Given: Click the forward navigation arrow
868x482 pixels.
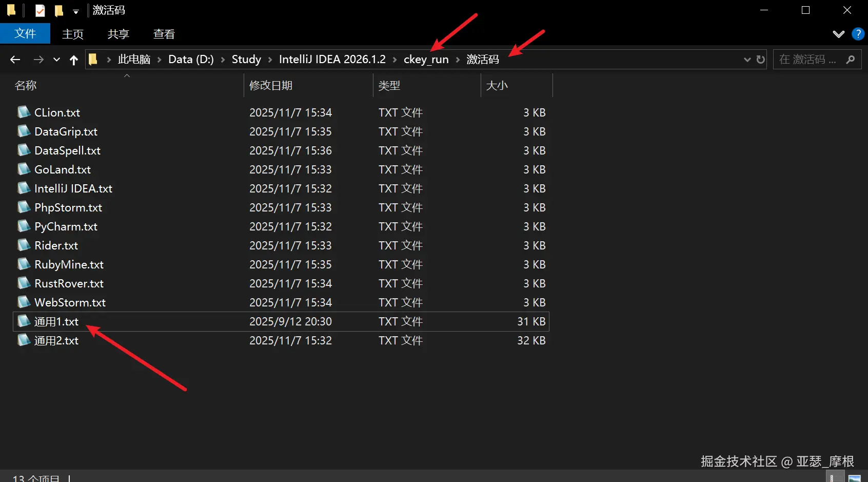Looking at the screenshot, I should point(38,60).
